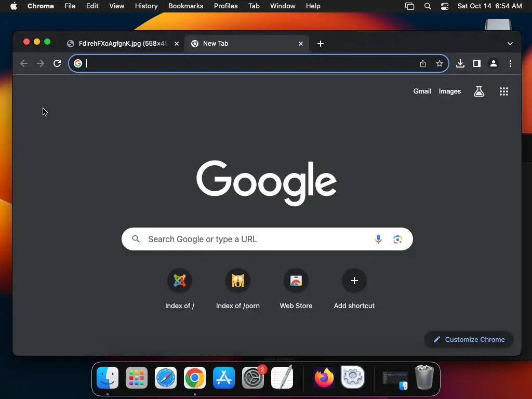Open System Settings with badge in Dock

pyautogui.click(x=253, y=378)
